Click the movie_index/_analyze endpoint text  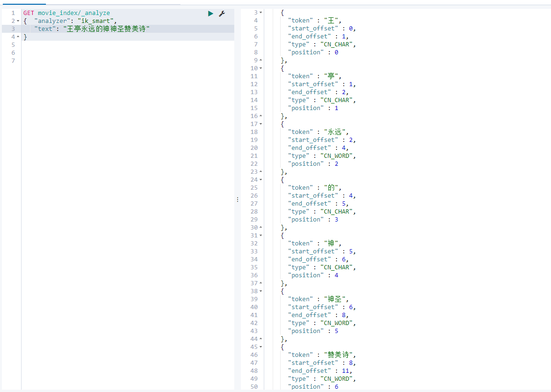[74, 13]
